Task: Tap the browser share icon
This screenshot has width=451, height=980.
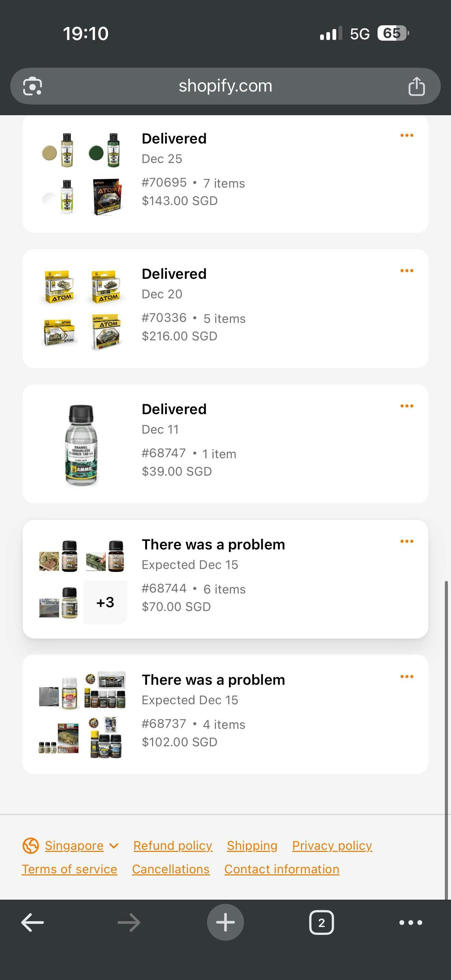Action: 416,86
